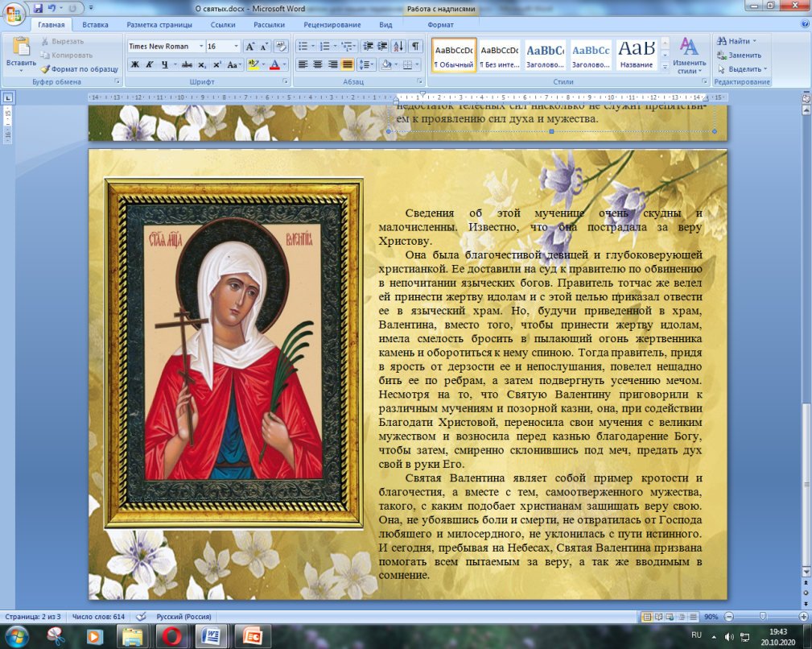
Task: Toggle justify text alignment
Action: click(347, 64)
